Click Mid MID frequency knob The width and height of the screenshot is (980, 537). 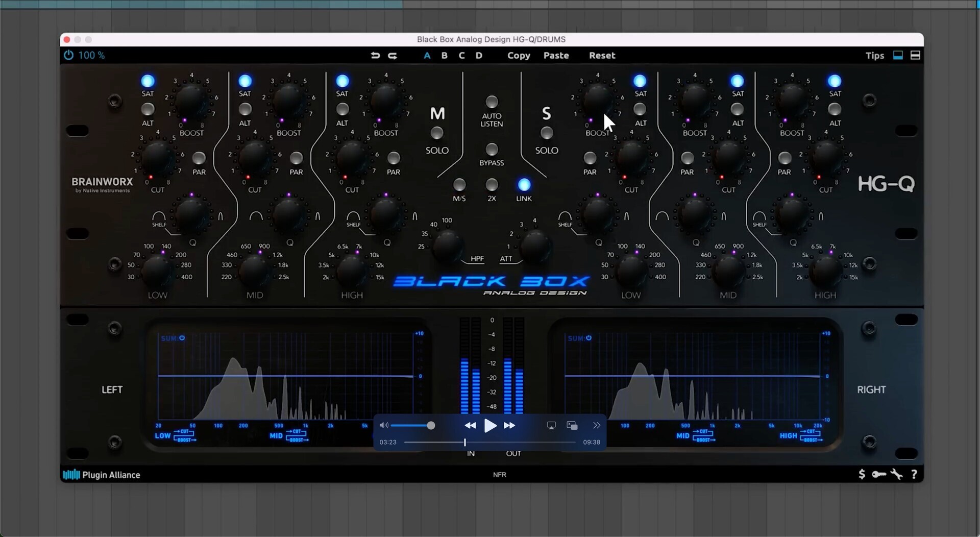pos(254,270)
